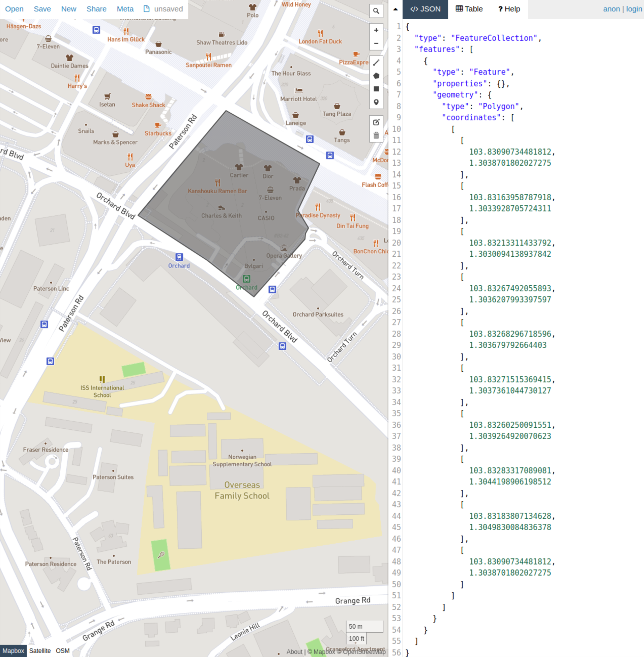Click the unsaved file indicator
Image resolution: width=644 pixels, height=657 pixels.
pyautogui.click(x=164, y=9)
